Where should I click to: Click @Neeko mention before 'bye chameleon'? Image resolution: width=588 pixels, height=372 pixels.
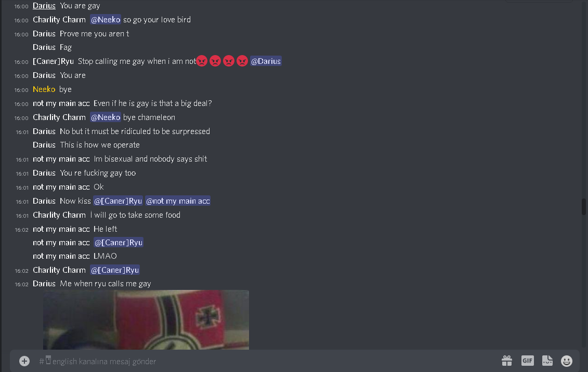coord(106,117)
